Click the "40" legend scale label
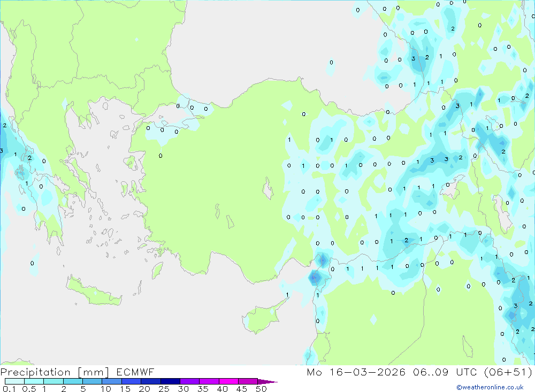This screenshot has height=392, width=535. (x=222, y=389)
